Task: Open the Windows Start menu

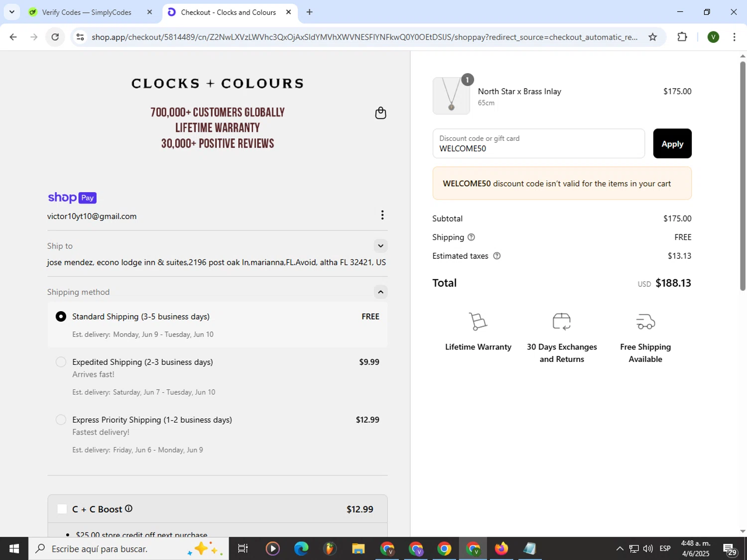Action: click(14, 549)
